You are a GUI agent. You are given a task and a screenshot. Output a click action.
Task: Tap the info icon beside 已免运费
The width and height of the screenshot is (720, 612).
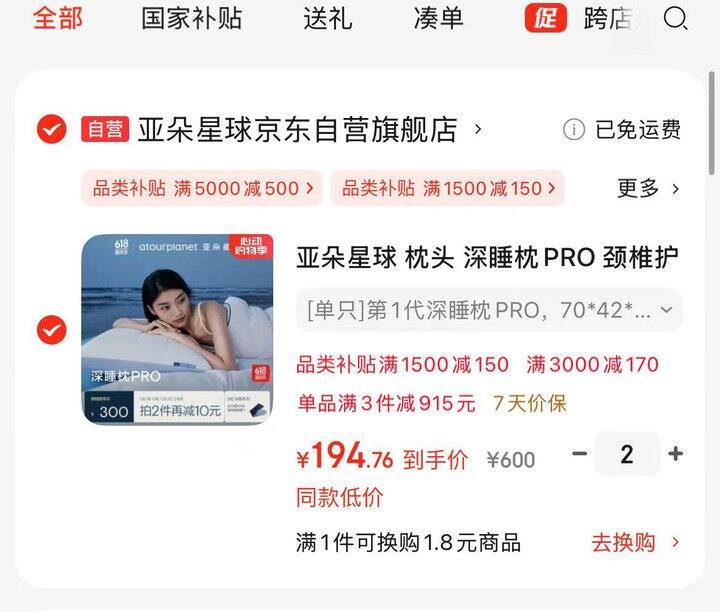pos(574,129)
